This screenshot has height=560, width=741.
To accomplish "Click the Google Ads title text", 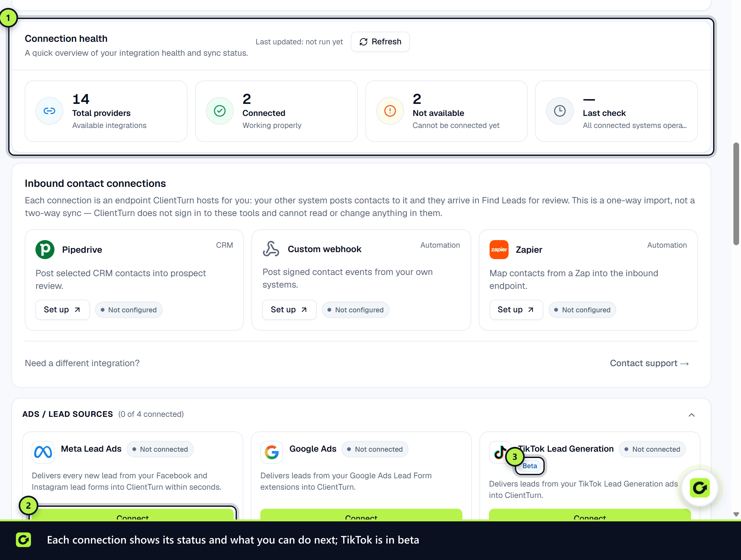I will pyautogui.click(x=313, y=449).
